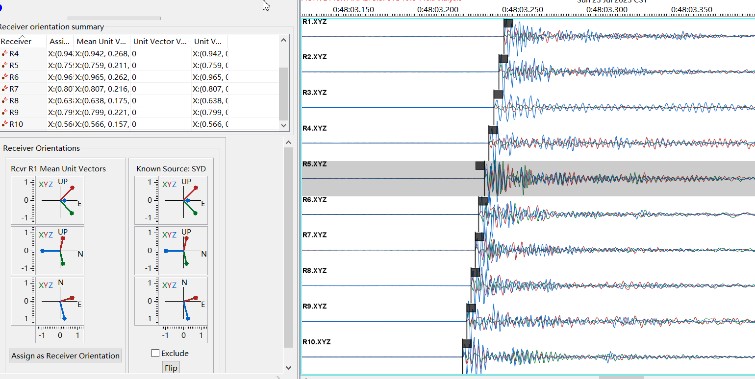This screenshot has width=755, height=379.
Task: Click the Unit Vector V... column header
Action: point(161,41)
